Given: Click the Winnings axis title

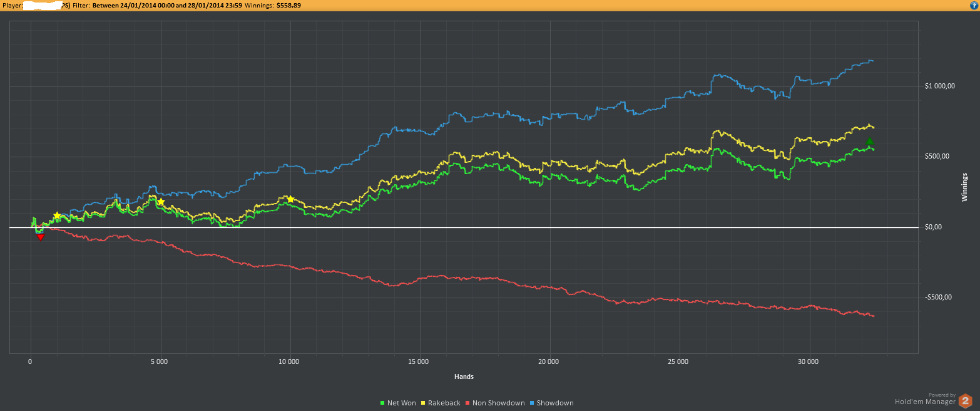Looking at the screenshot, I should [x=964, y=187].
